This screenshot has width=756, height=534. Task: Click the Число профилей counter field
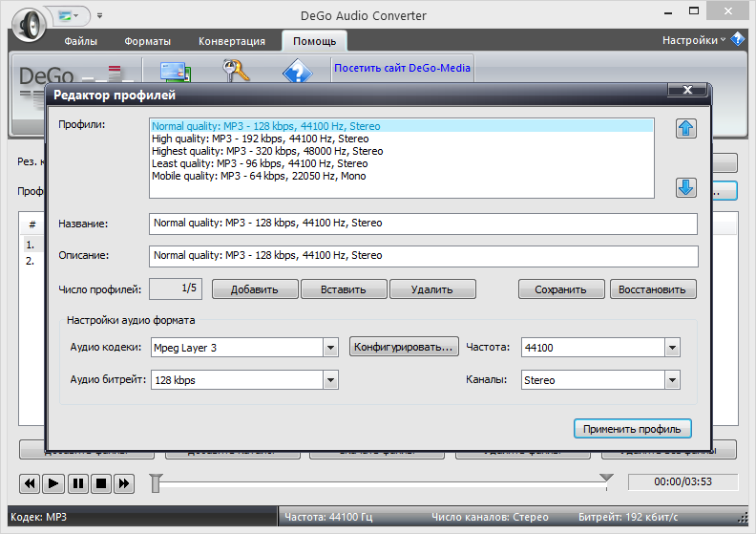coord(176,288)
